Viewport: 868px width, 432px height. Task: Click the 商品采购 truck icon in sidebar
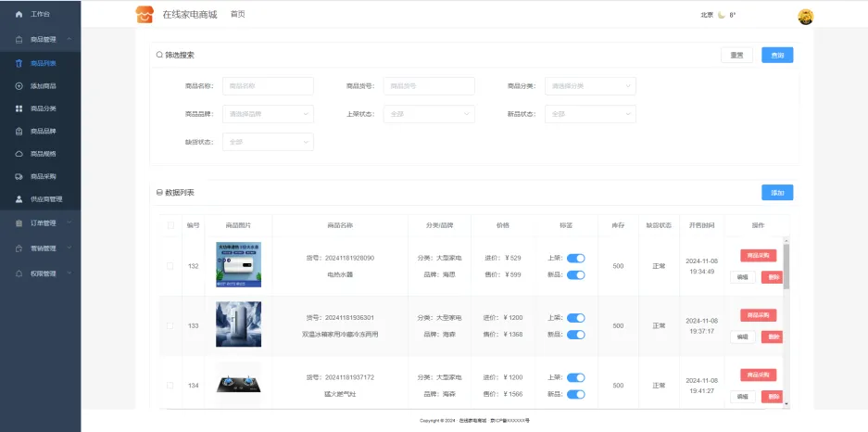click(x=19, y=176)
